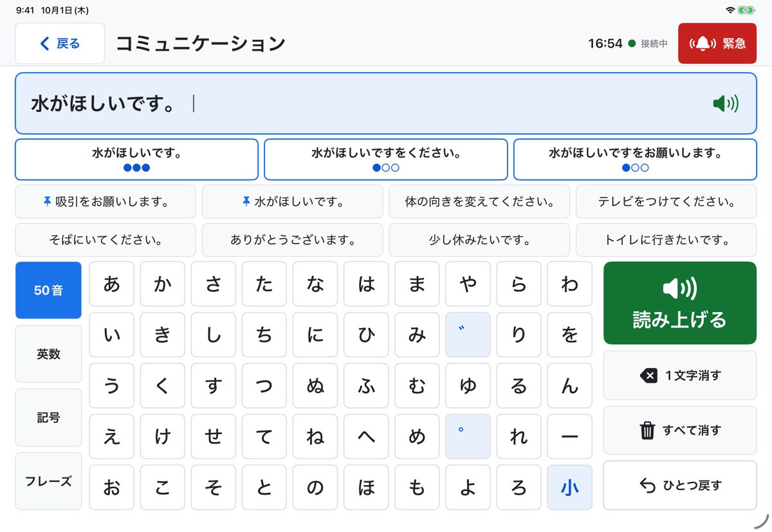The width and height of the screenshot is (772, 532).
Task: Delete one character with 1文字消す
Action: click(x=680, y=376)
